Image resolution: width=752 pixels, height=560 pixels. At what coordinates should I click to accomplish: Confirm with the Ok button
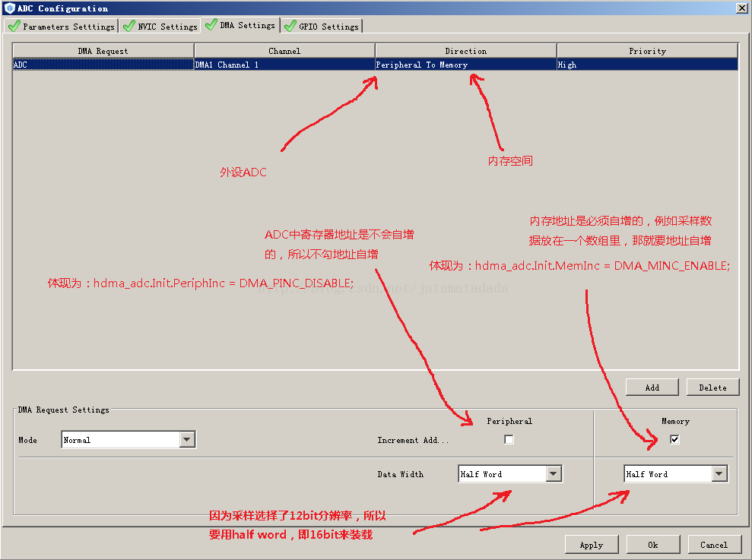tap(652, 545)
